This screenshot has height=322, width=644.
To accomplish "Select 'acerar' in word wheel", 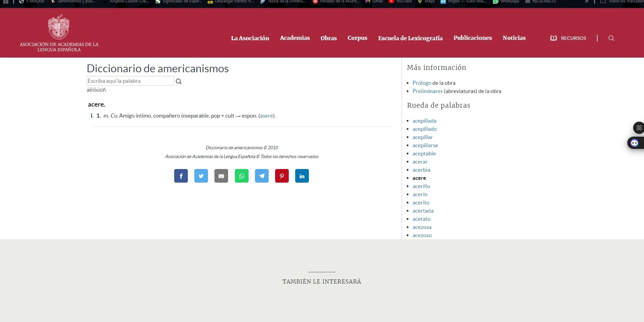I will click(x=420, y=162).
